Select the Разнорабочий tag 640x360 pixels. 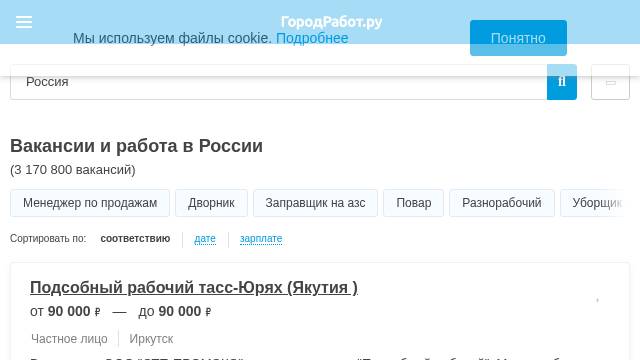point(502,203)
